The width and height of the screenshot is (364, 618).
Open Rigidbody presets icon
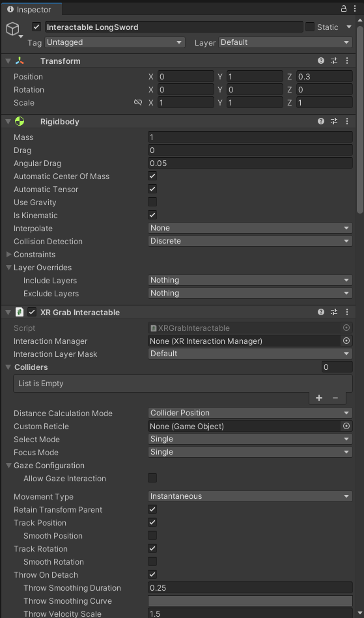[334, 121]
